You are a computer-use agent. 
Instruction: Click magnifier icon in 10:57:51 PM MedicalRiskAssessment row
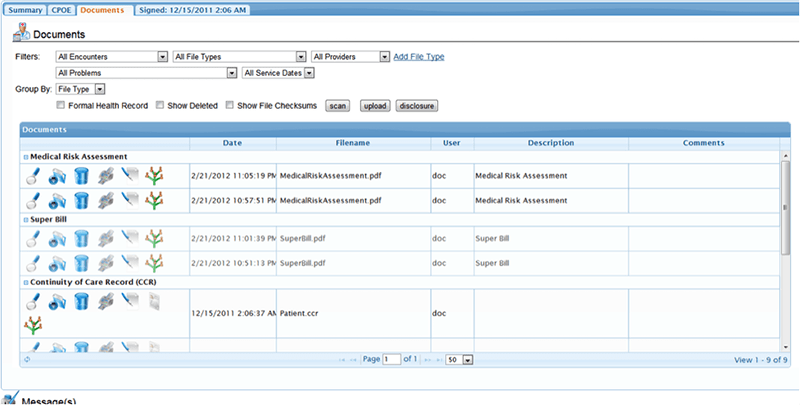tap(33, 201)
